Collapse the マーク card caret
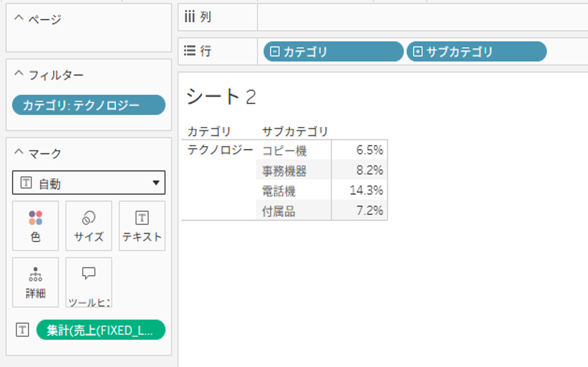This screenshot has height=367, width=588. (x=19, y=152)
